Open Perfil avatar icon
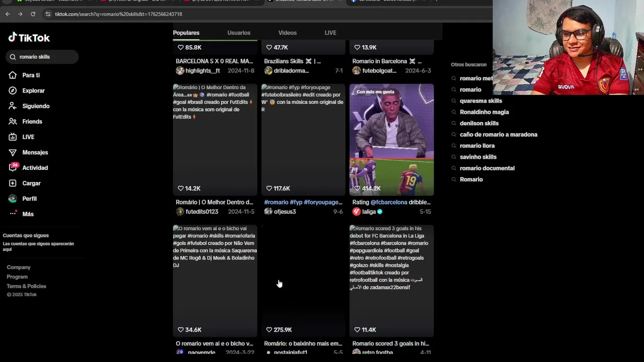This screenshot has width=644, height=362. pos(13,199)
